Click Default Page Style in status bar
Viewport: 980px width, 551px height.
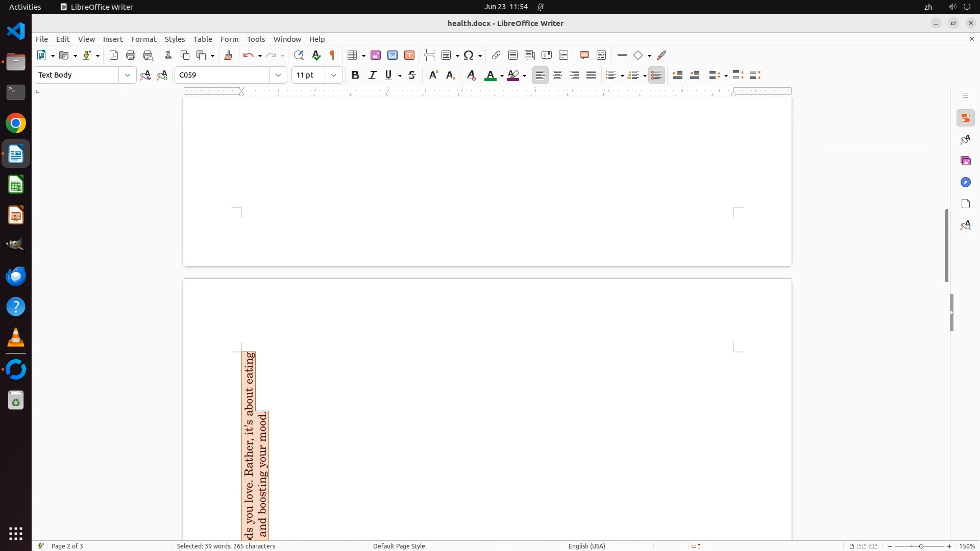click(x=399, y=546)
